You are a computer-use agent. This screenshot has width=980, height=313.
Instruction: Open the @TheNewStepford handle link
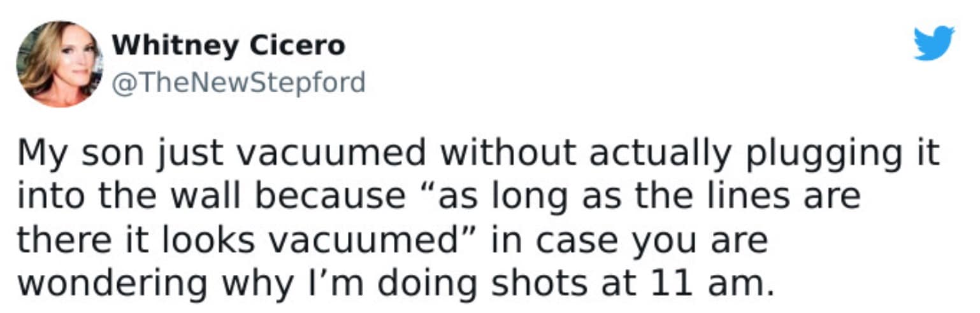point(239,83)
